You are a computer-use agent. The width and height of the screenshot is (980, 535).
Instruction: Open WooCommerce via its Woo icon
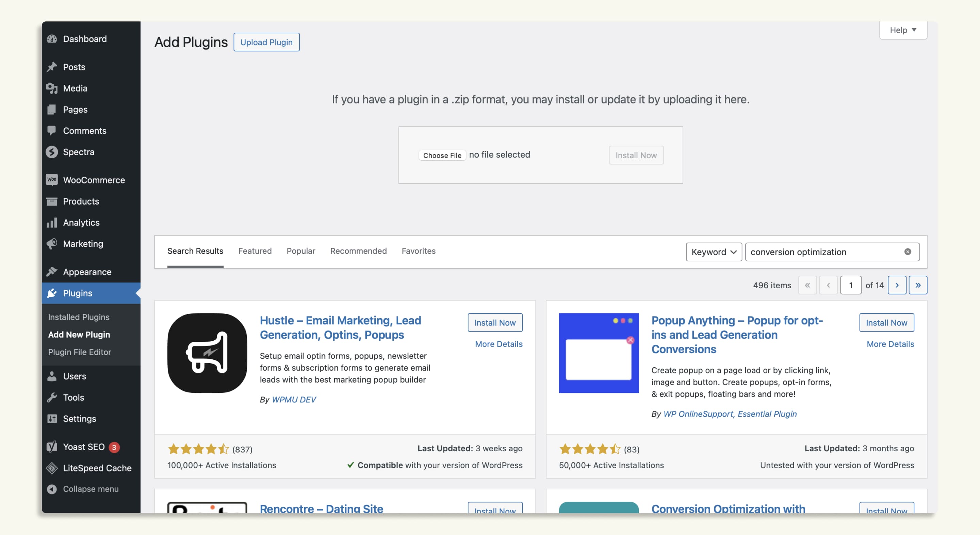pyautogui.click(x=52, y=180)
